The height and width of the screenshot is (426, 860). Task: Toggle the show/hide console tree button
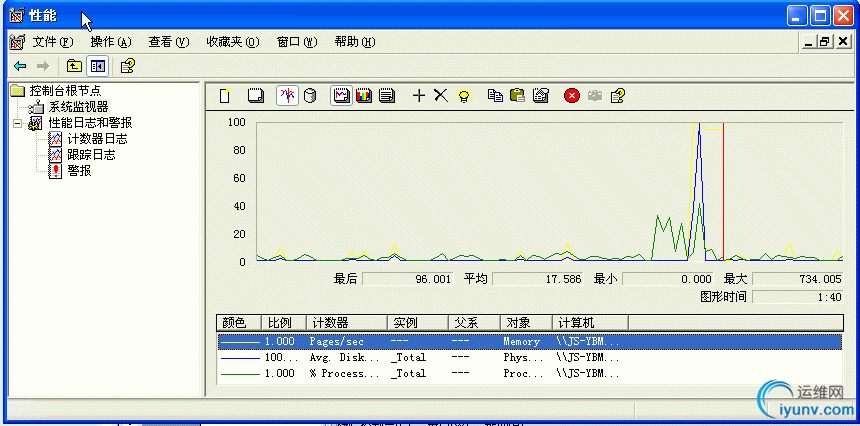pyautogui.click(x=98, y=66)
